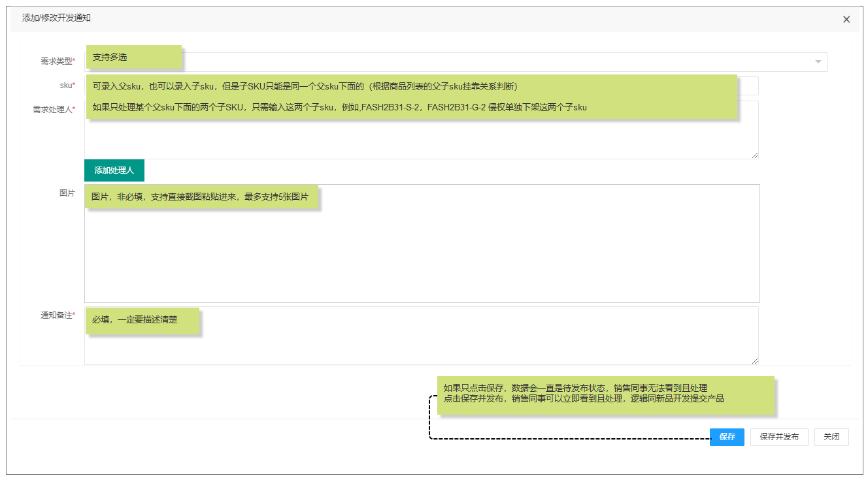Open the 需求类型 dropdown arrow
The image size is (868, 480).
tap(818, 61)
